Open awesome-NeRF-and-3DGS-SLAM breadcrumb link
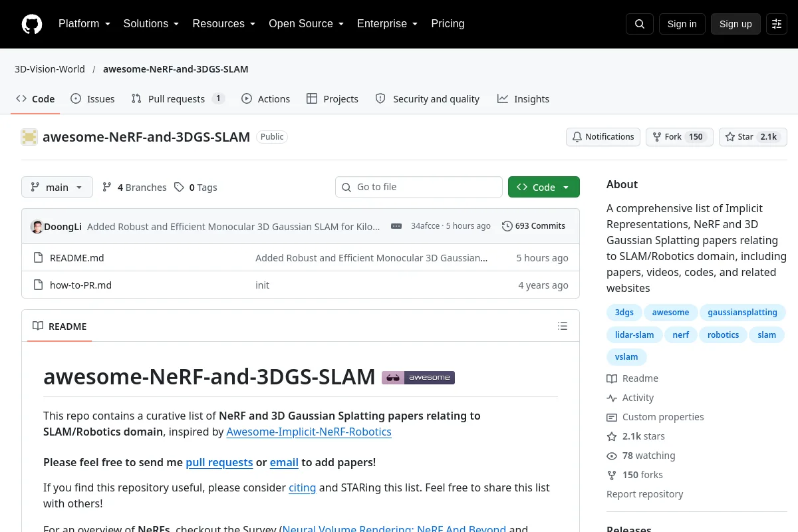 click(x=176, y=69)
